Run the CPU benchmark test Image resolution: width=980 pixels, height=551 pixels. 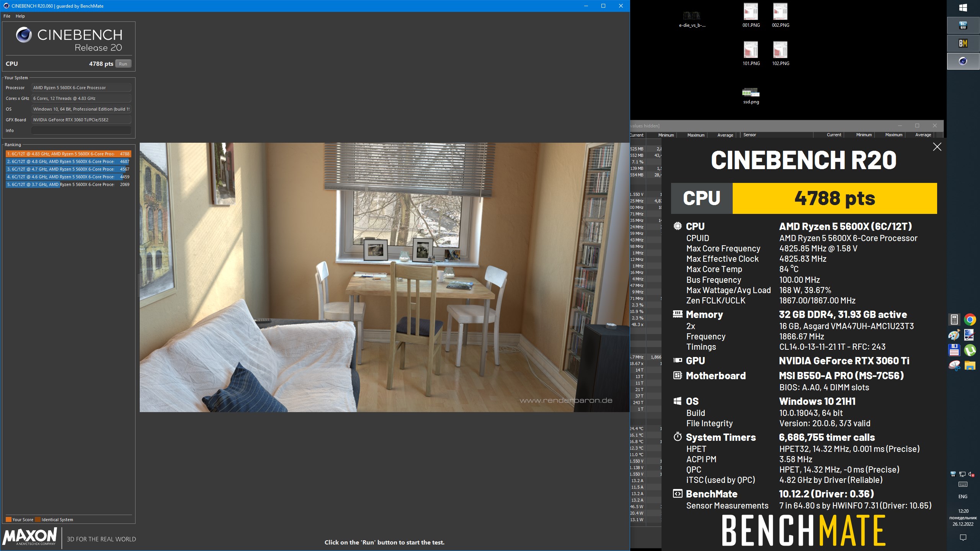tap(123, 64)
